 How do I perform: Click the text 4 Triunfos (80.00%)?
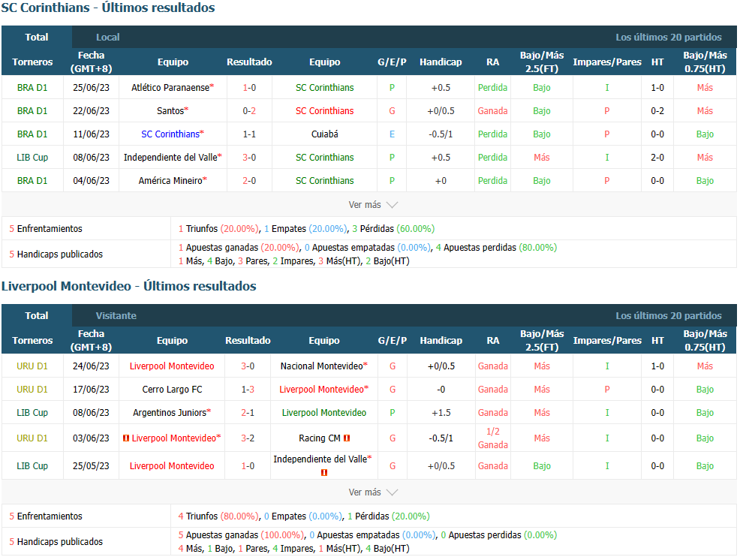[x=218, y=516]
